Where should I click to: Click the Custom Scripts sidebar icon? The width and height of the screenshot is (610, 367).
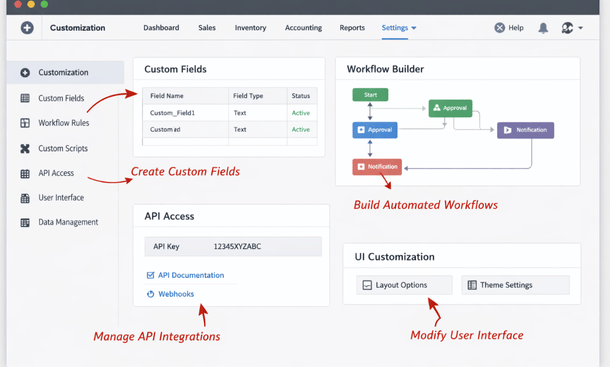(25, 148)
